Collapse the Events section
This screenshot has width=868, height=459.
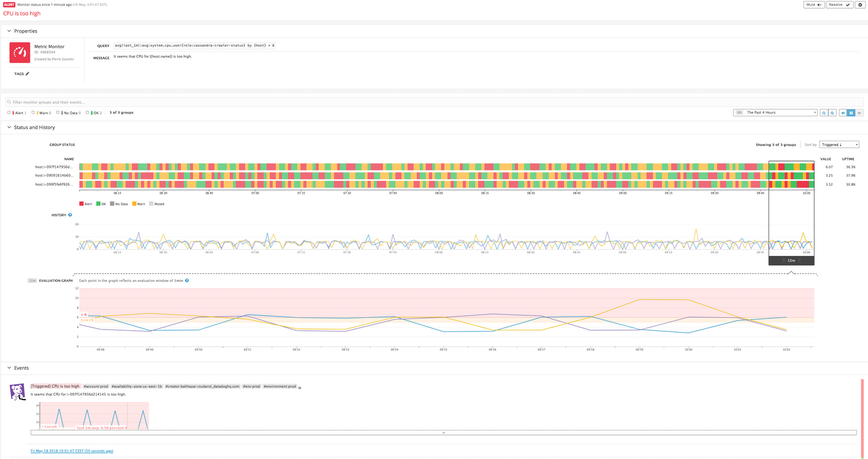coord(8,367)
